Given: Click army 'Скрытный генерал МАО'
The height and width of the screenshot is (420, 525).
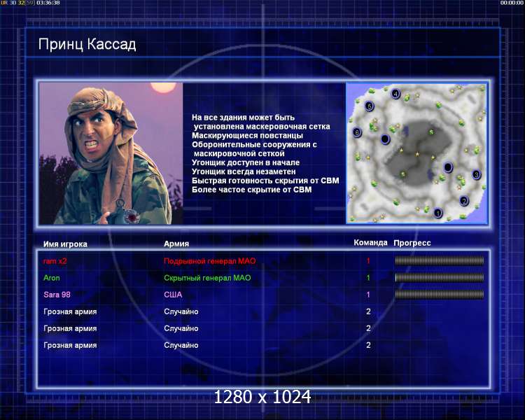Looking at the screenshot, I should coord(207,278).
